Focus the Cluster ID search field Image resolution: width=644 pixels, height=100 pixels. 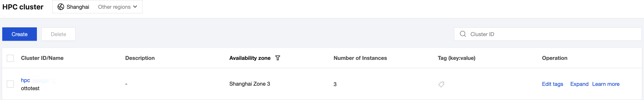[x=550, y=34]
